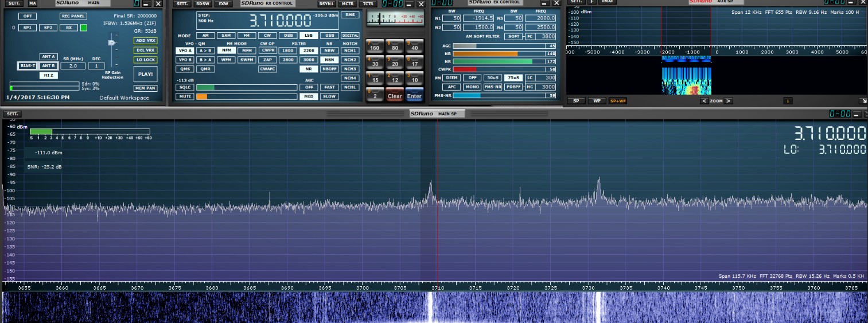868x323 pixels.
Task: Click the green status square beside RX
Action: click(x=84, y=28)
